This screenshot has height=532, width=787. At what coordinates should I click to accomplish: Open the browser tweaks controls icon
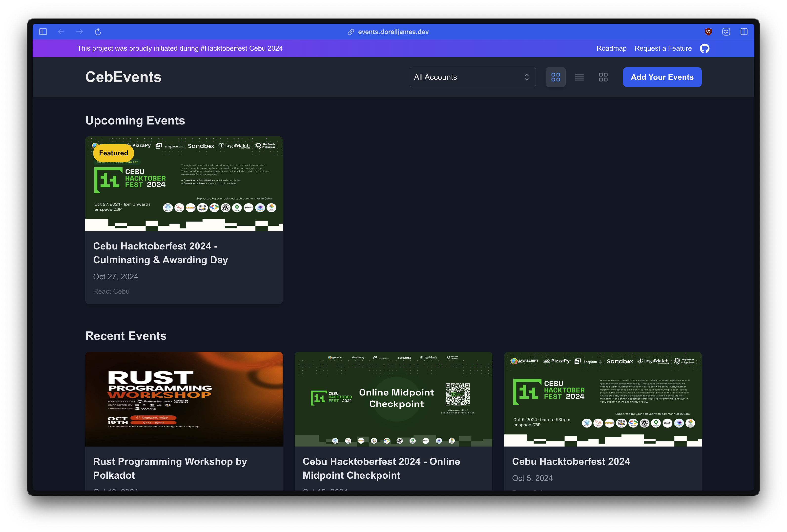(726, 32)
